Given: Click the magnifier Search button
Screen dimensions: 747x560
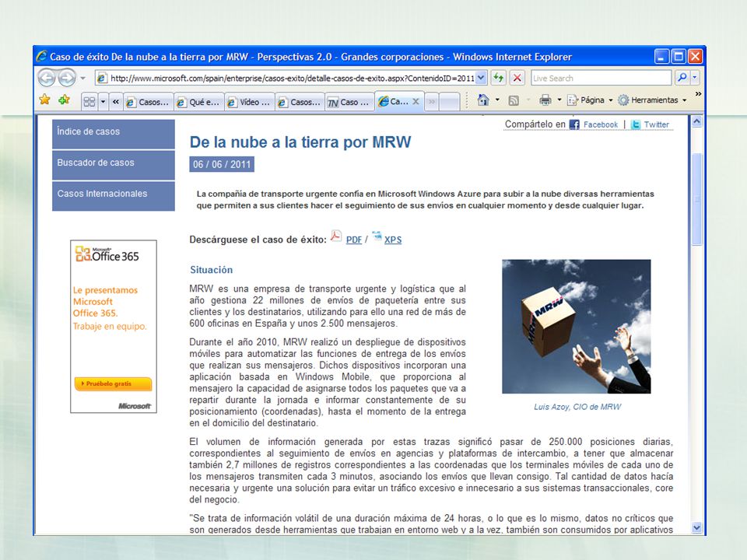Looking at the screenshot, I should [x=682, y=77].
